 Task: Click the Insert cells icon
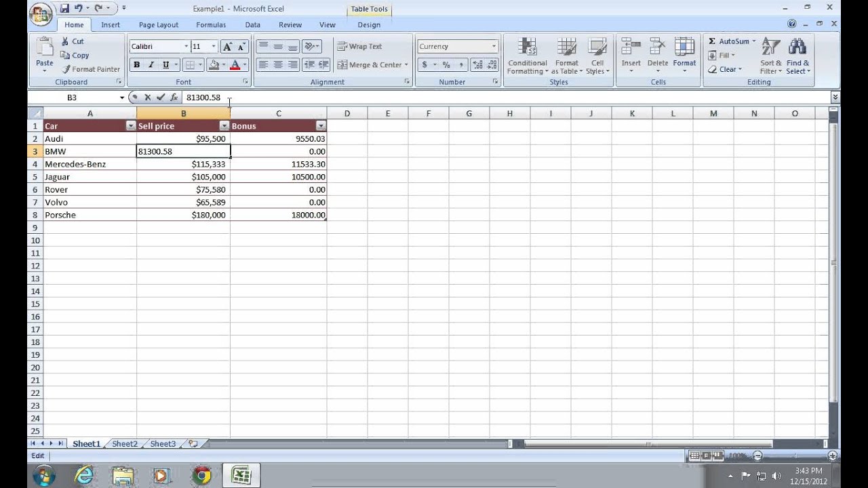click(x=631, y=47)
